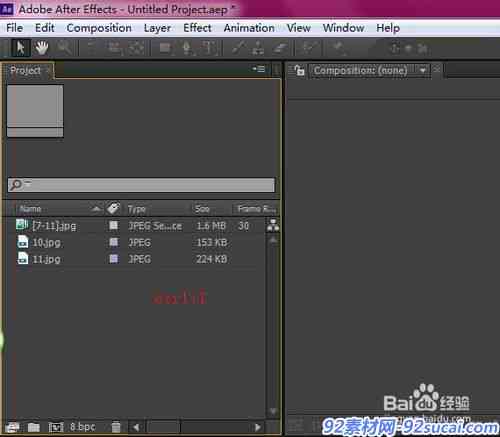The height and width of the screenshot is (437, 500).
Task: Select the Hand tool
Action: click(42, 48)
